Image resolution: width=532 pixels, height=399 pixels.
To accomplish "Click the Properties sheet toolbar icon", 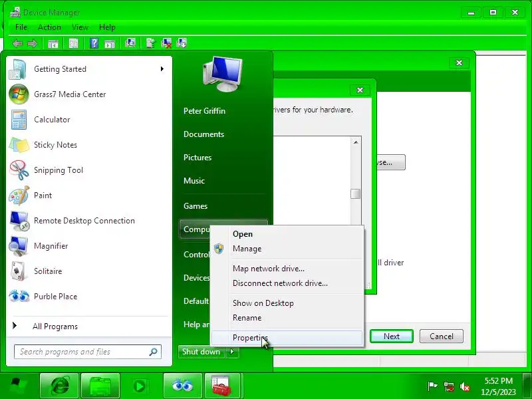I will coord(74,43).
